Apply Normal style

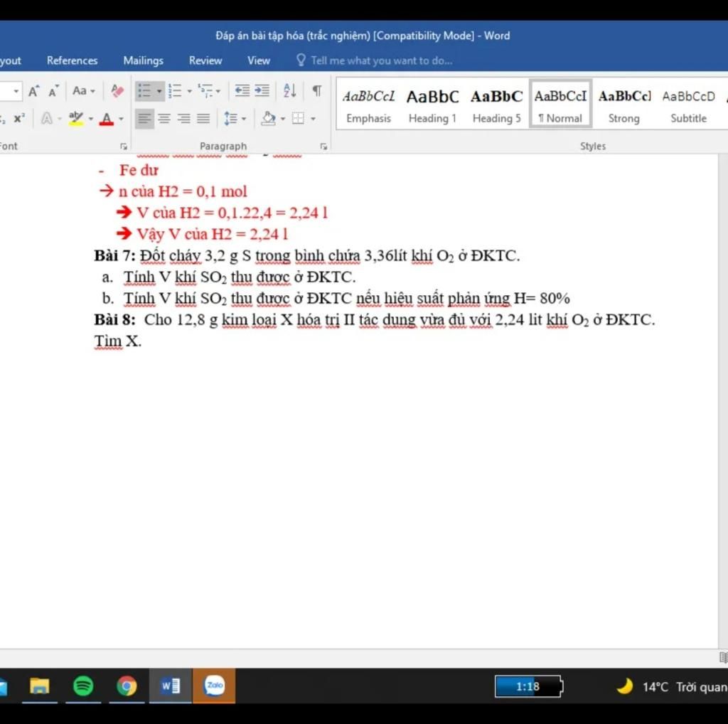click(560, 104)
